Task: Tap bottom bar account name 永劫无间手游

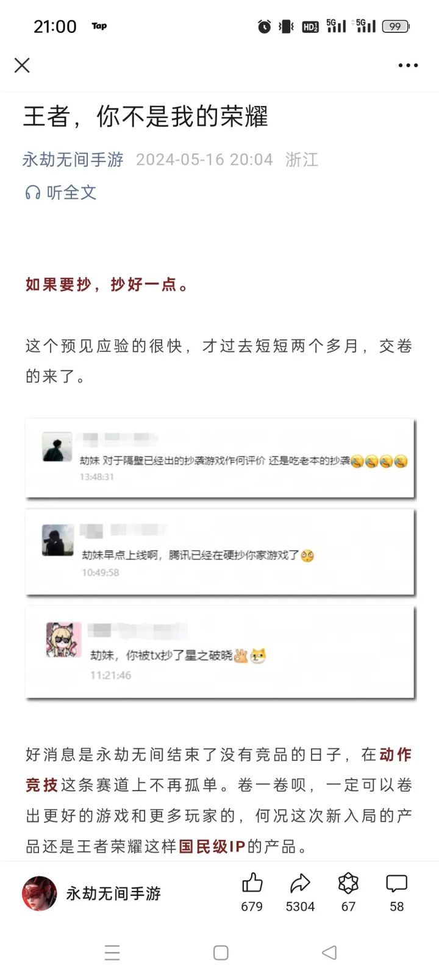Action: click(113, 894)
